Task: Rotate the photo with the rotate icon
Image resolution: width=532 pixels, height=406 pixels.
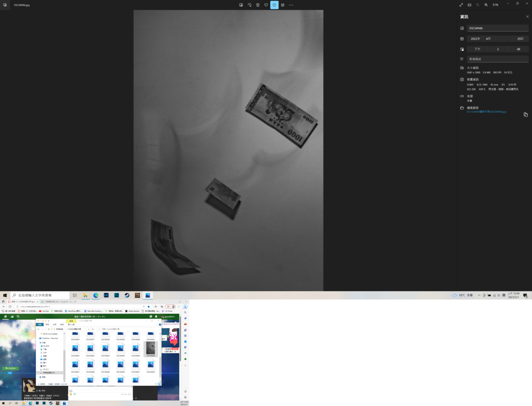Action: pos(249,5)
